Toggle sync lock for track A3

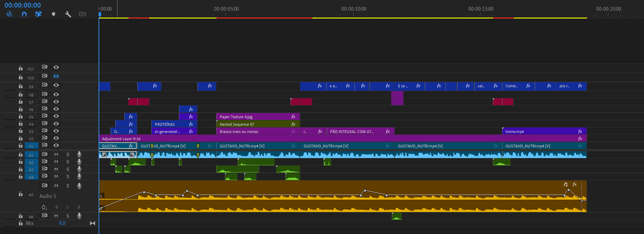pos(45,169)
